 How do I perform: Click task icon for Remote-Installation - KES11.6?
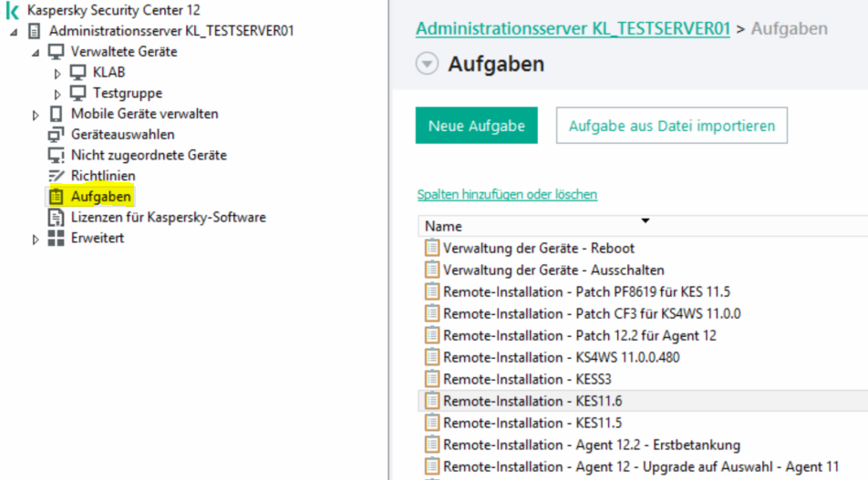point(432,401)
